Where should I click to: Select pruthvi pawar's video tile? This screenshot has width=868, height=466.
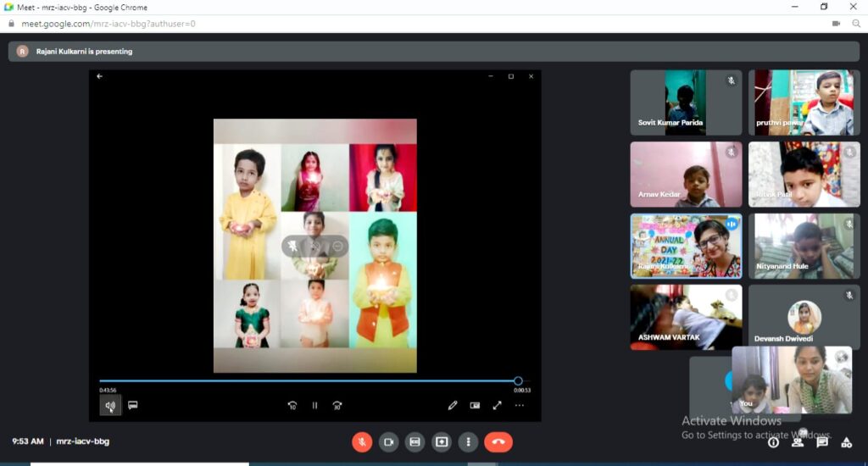click(x=804, y=103)
